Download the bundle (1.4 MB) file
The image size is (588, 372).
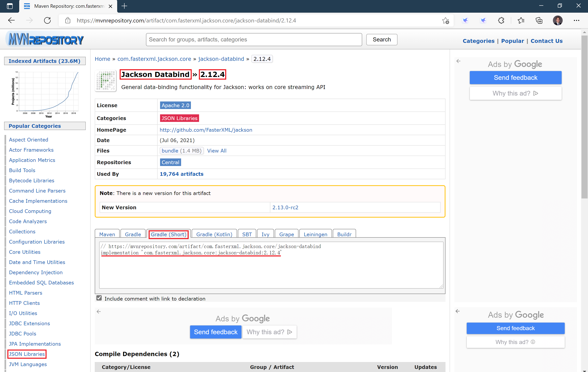[182, 150]
